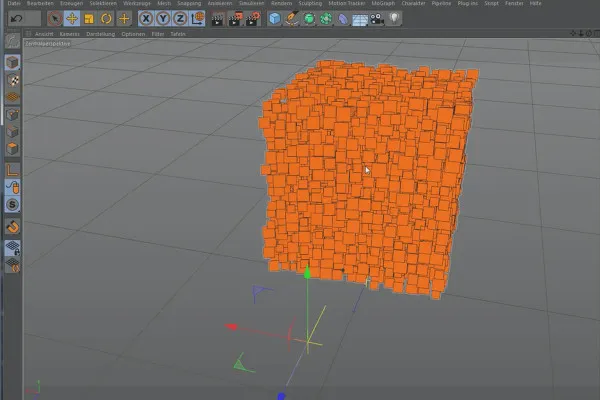Open the viewport Kameras menu
600x400 pixels.
[x=70, y=34]
